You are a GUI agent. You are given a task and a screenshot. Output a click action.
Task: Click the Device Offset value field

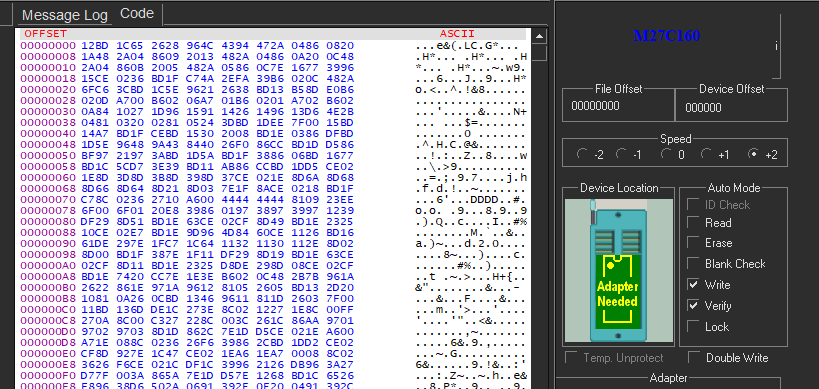(x=731, y=108)
